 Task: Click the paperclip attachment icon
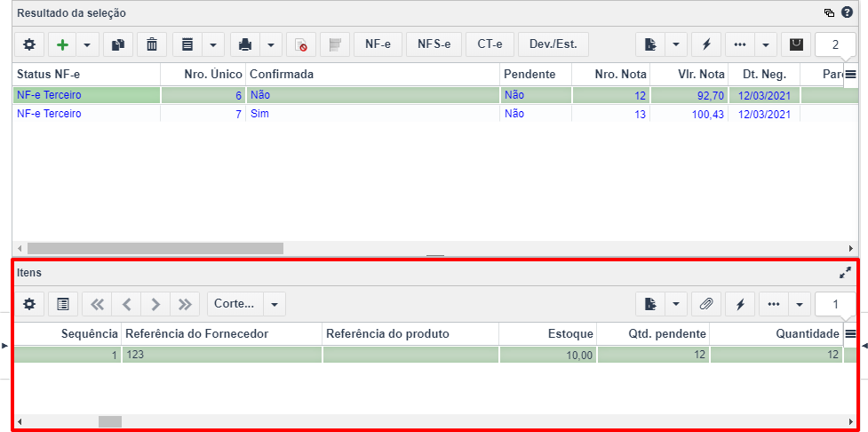[x=705, y=304]
